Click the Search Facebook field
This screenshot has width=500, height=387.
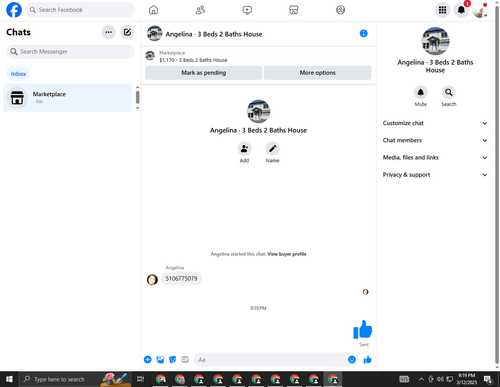80,10
